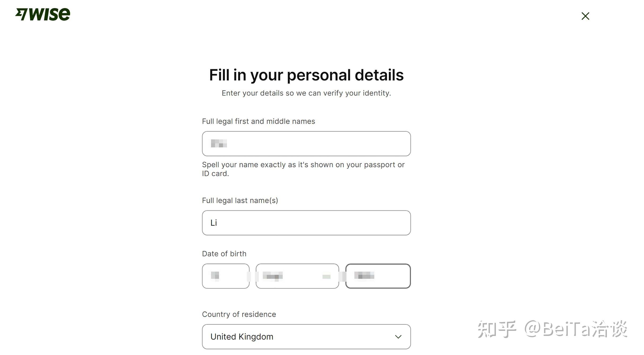Close the personal details form
Image resolution: width=644 pixels, height=355 pixels.
tap(585, 16)
